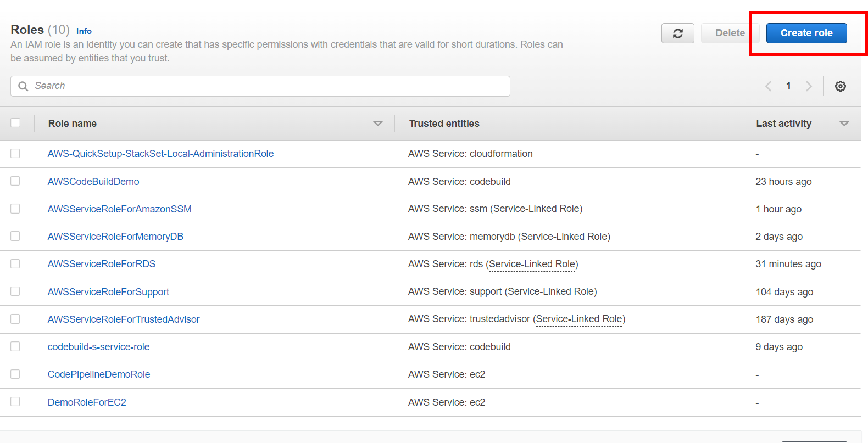Click page number 1
This screenshot has height=443, width=868.
pos(788,86)
